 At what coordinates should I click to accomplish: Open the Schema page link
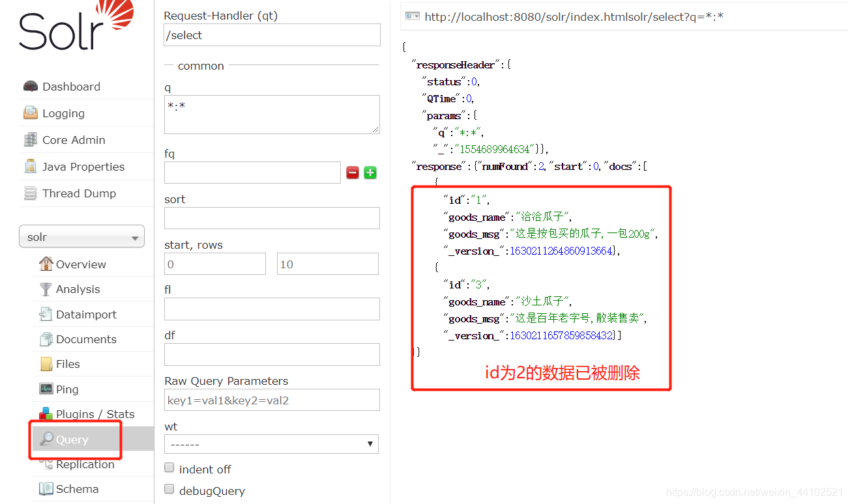coord(78,489)
